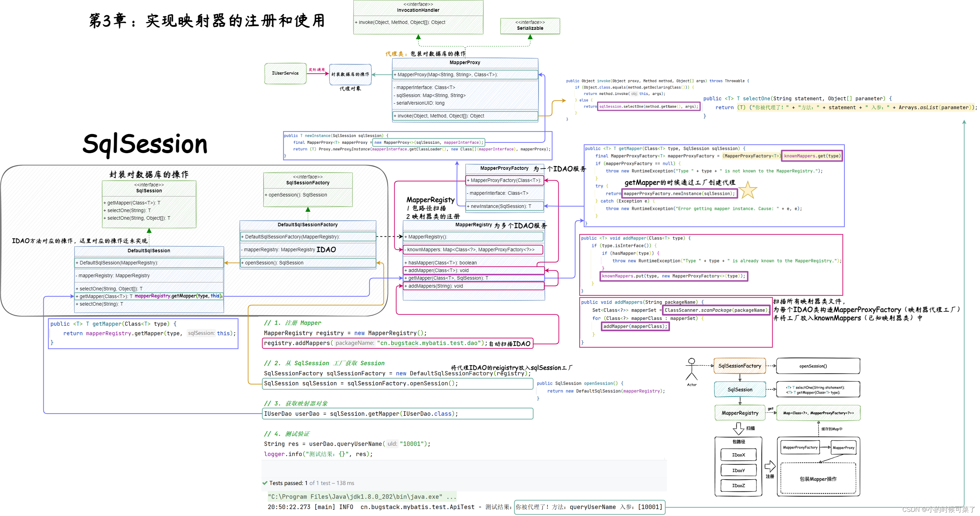
Task: Click highlighted ClassScanner.scanPackage(packageName) code
Action: tap(716, 310)
